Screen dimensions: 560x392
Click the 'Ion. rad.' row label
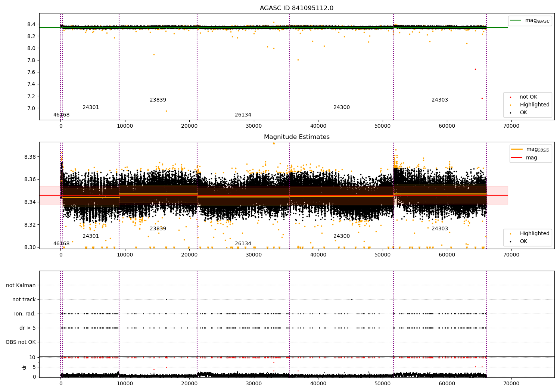25,314
